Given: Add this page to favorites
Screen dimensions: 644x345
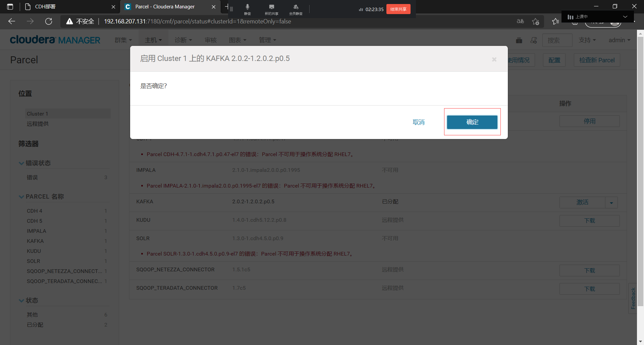Looking at the screenshot, I should tap(536, 21).
